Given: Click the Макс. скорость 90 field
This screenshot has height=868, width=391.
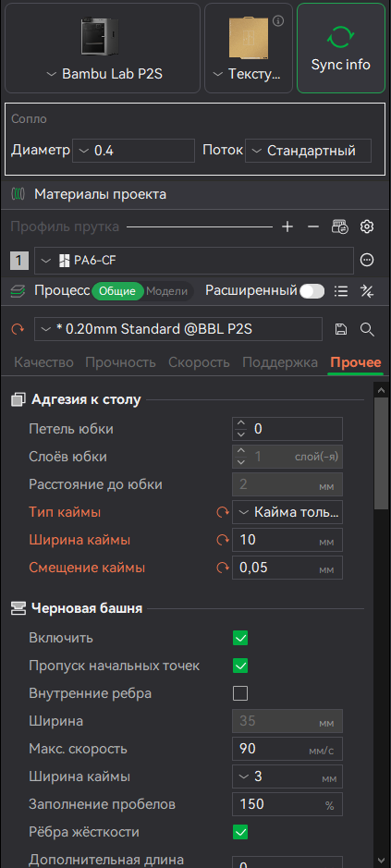Looking at the screenshot, I should 287,749.
